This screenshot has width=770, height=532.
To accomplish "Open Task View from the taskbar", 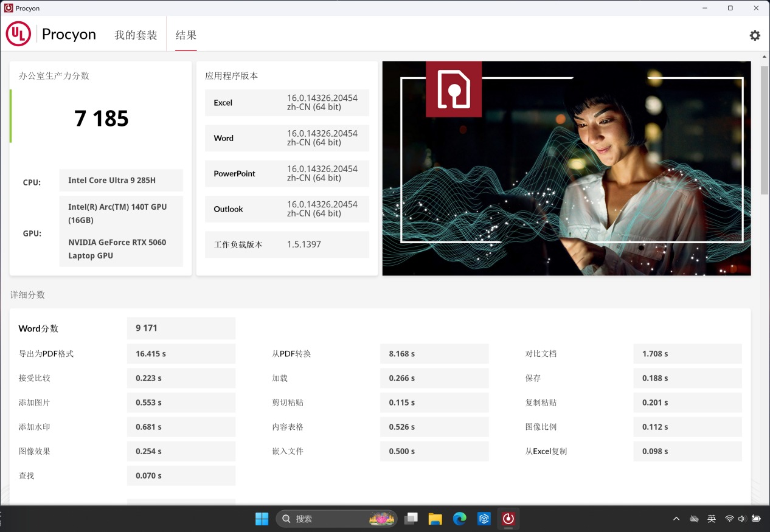I will (411, 519).
